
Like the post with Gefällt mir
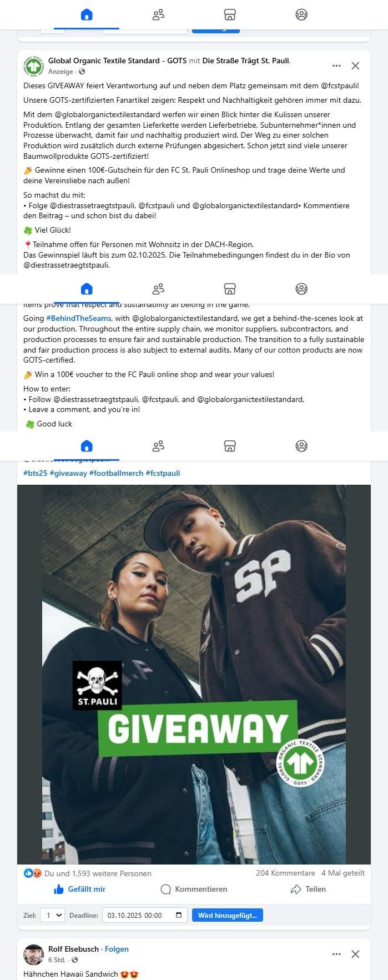79,889
